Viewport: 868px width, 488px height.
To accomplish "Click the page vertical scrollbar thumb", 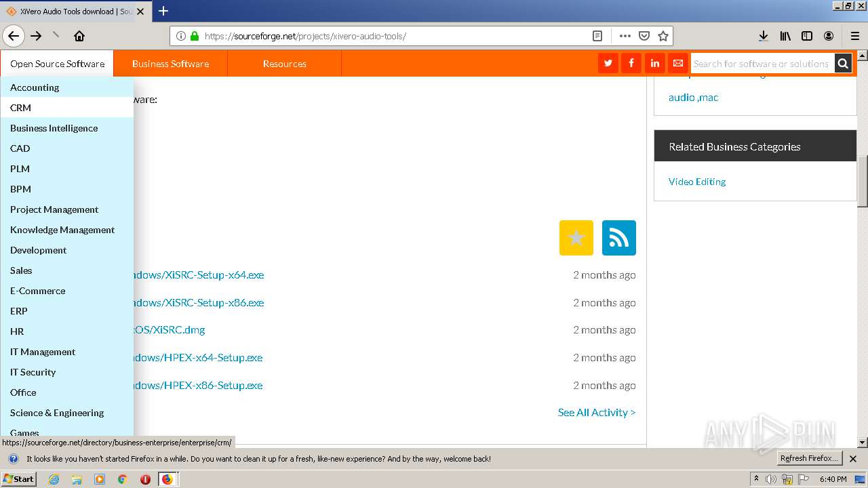I will click(863, 182).
